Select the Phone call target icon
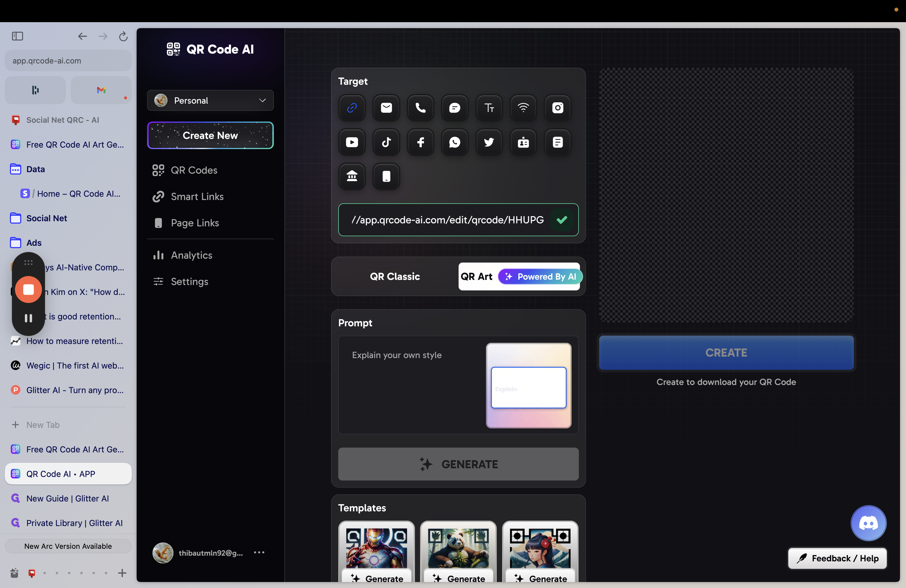 [420, 108]
